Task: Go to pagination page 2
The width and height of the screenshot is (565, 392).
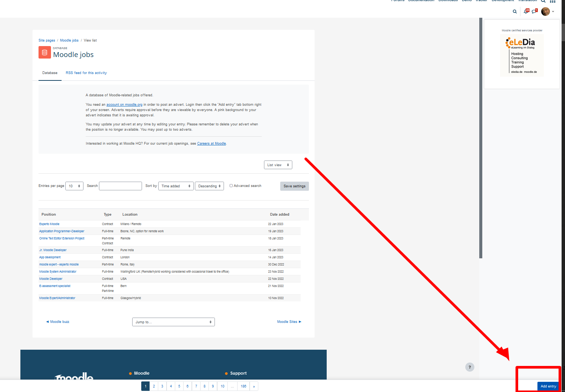Action: click(x=154, y=386)
